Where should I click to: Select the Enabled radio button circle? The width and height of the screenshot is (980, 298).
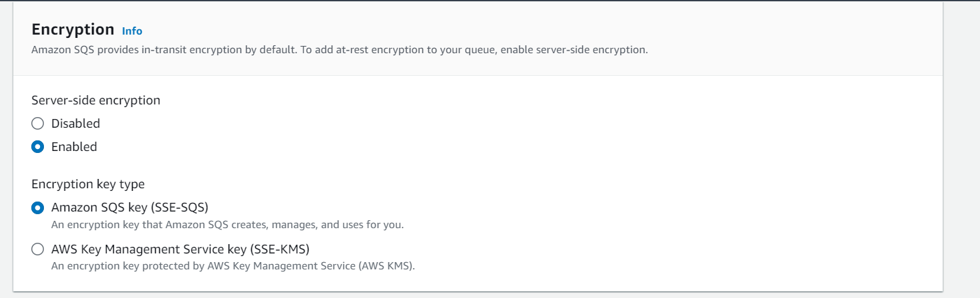point(38,146)
